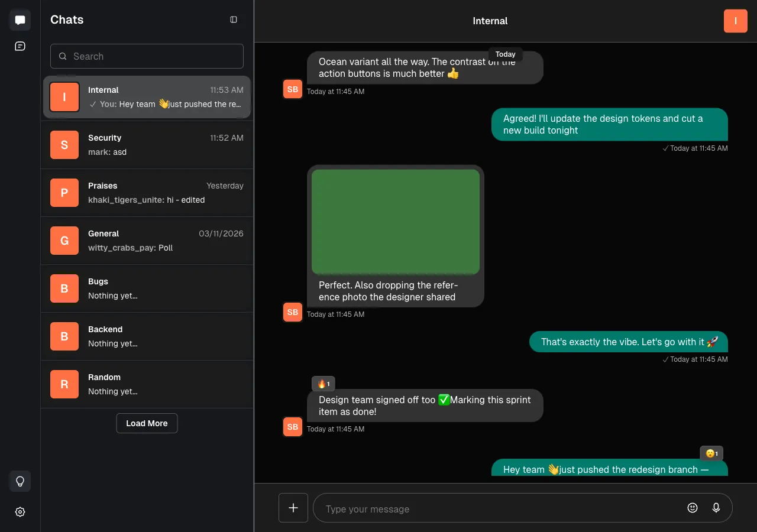Open the Chats panel from the left rail
The image size is (757, 532).
pos(20,20)
